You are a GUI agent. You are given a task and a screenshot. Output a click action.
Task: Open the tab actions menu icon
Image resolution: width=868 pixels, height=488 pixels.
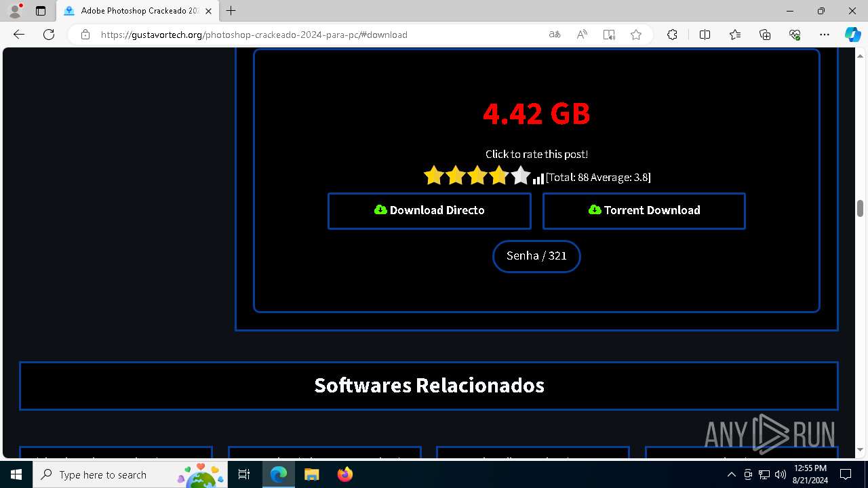[x=41, y=11]
